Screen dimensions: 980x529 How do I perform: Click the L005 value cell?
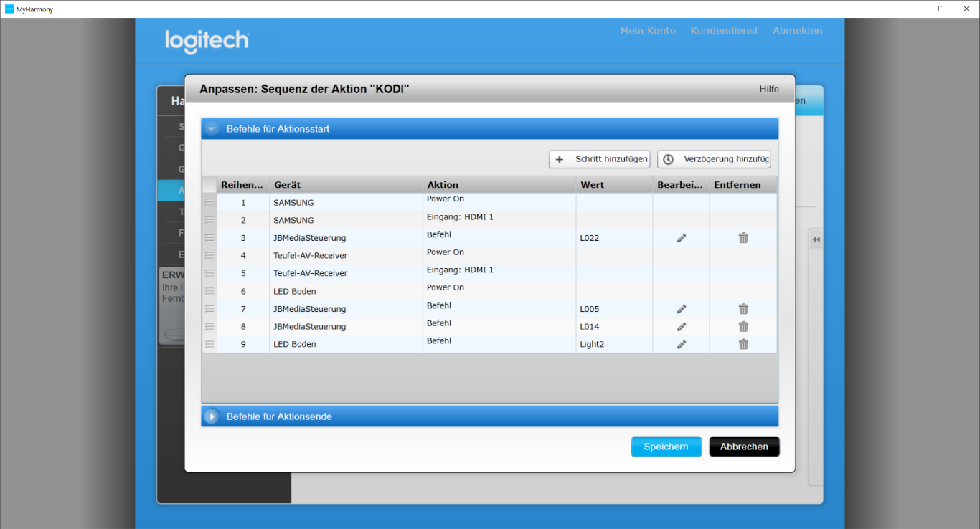point(614,309)
